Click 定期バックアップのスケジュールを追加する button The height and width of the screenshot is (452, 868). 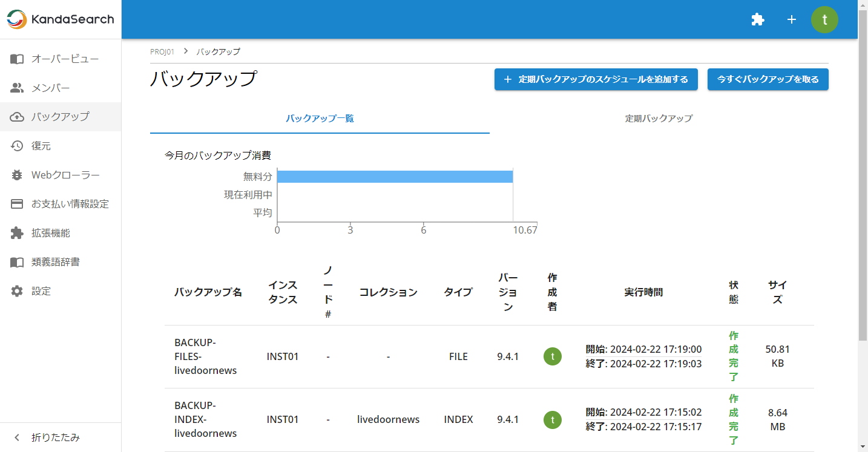click(596, 79)
